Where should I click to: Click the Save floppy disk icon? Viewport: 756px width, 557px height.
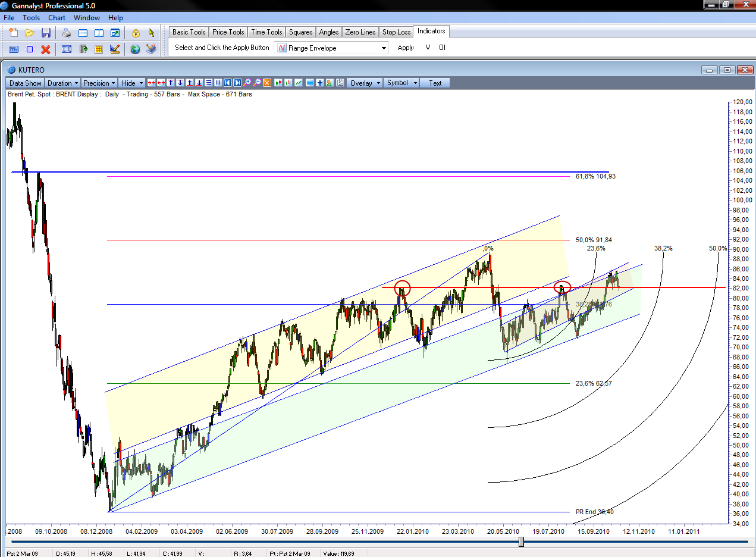tap(46, 33)
